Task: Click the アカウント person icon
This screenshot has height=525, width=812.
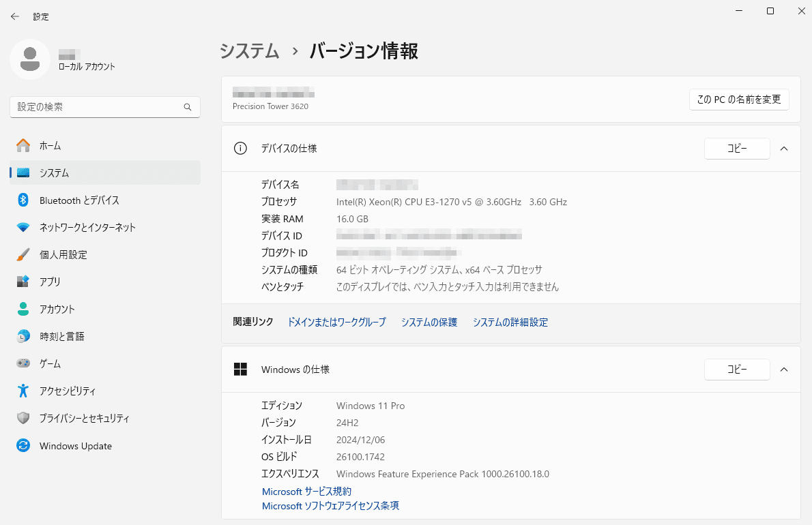Action: [x=23, y=310]
